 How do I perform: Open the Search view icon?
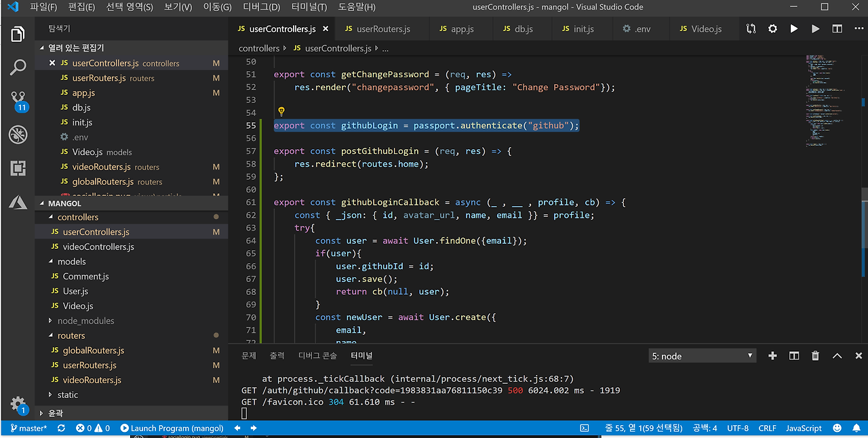click(x=18, y=67)
